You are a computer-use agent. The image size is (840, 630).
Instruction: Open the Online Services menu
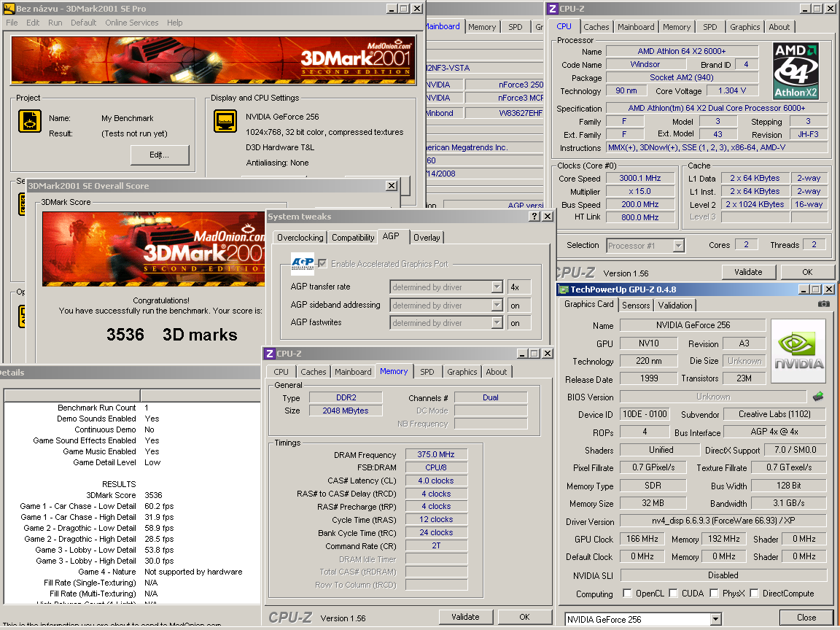[x=132, y=23]
